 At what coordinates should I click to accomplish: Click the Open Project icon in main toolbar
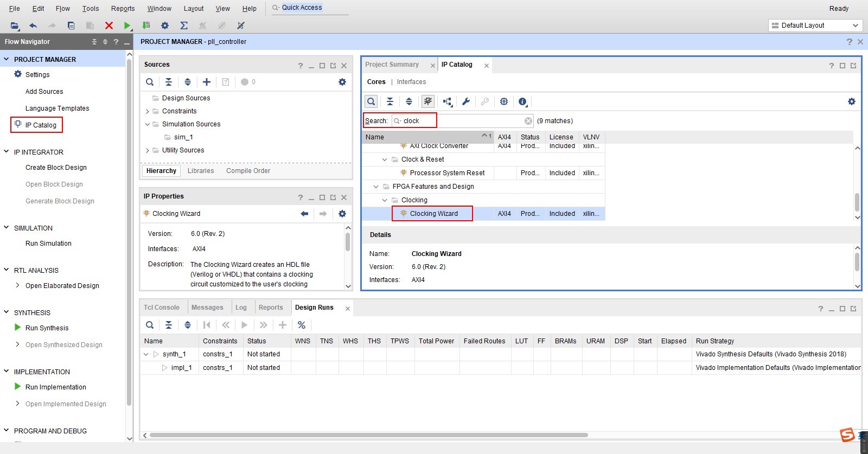tap(15, 25)
